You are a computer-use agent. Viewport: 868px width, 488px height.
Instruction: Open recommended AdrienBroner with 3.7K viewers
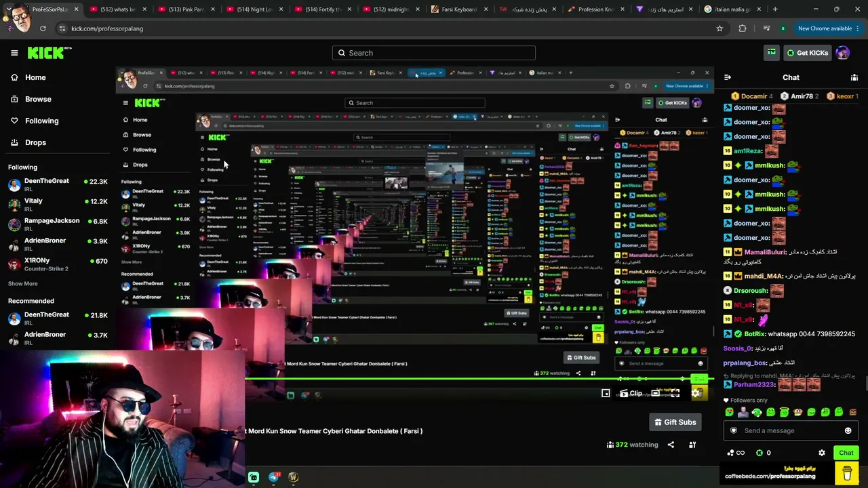click(x=58, y=338)
